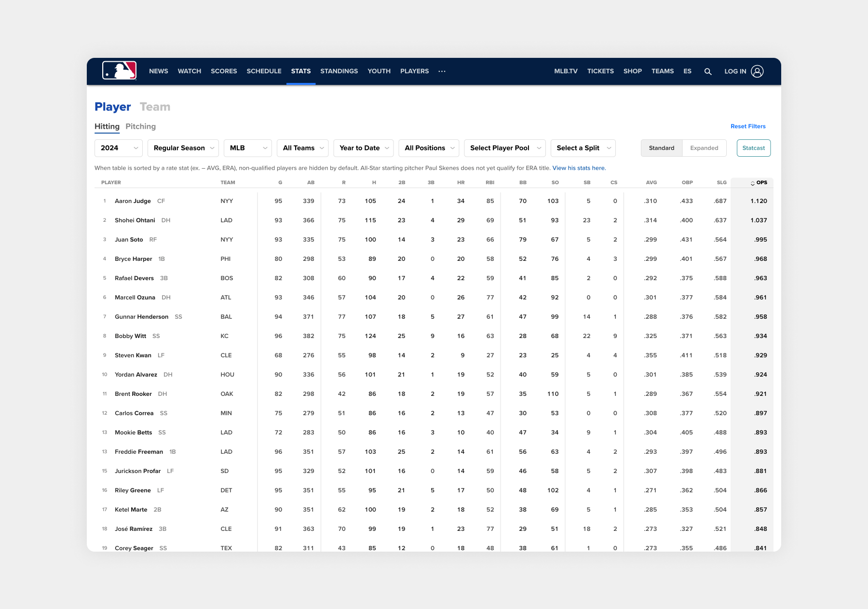Open José Ramírez player page

tap(134, 529)
